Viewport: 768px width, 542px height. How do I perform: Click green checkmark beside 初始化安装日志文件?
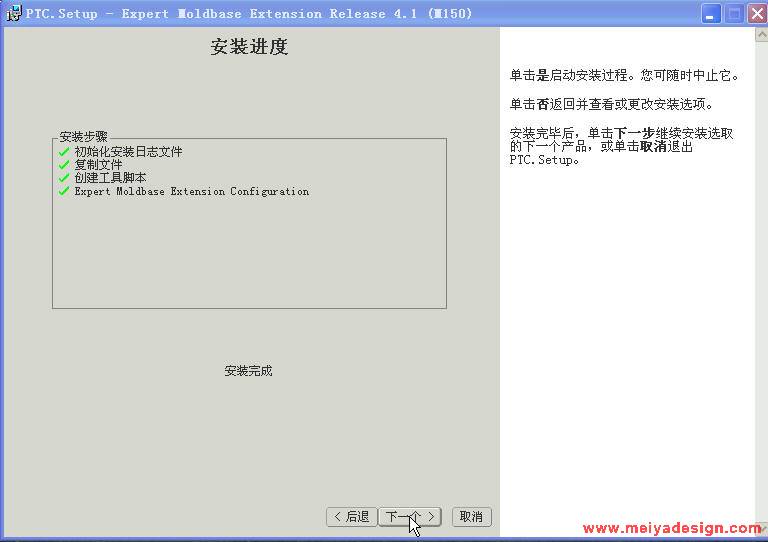[x=64, y=152]
